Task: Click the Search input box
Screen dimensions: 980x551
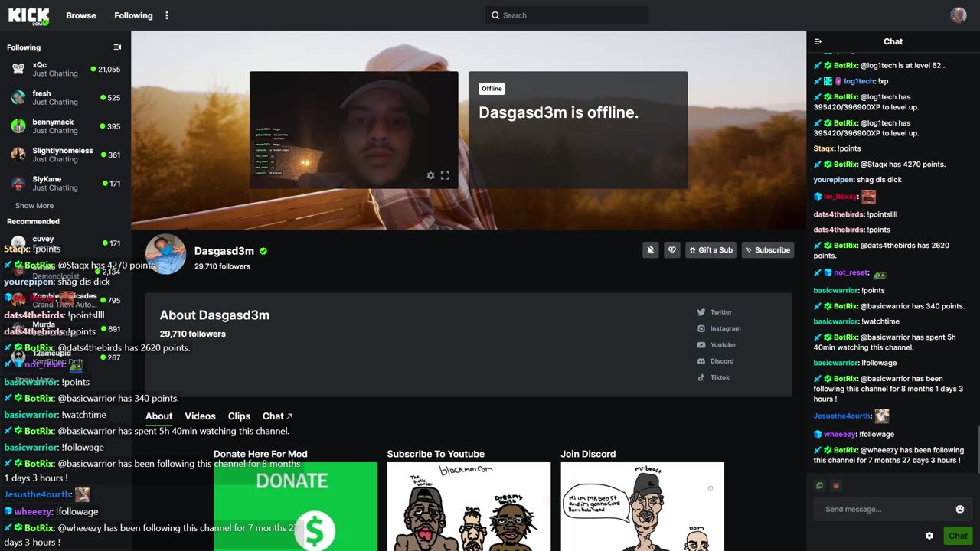Action: pyautogui.click(x=567, y=15)
